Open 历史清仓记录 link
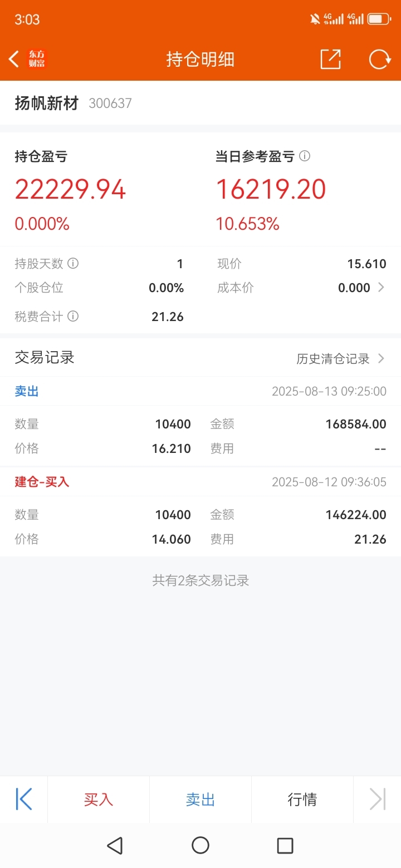The image size is (401, 868). [333, 359]
